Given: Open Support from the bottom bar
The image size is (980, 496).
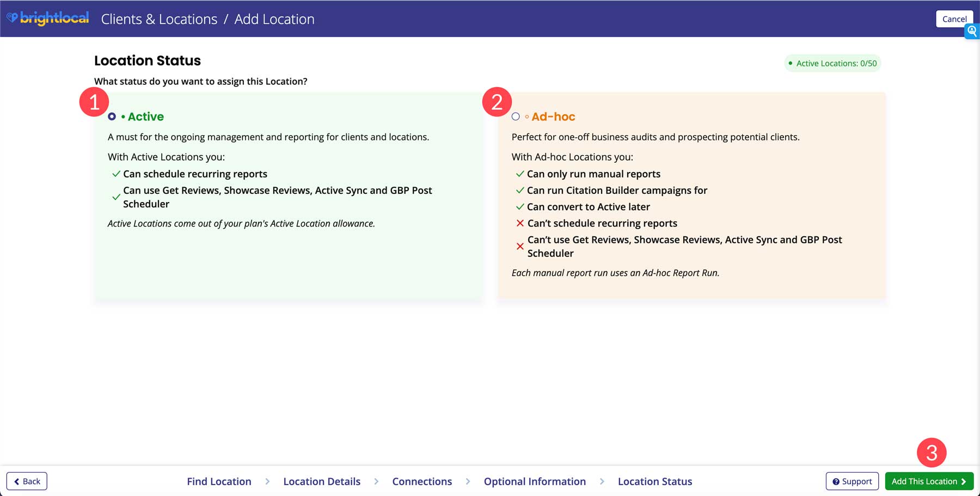Looking at the screenshot, I should point(852,481).
